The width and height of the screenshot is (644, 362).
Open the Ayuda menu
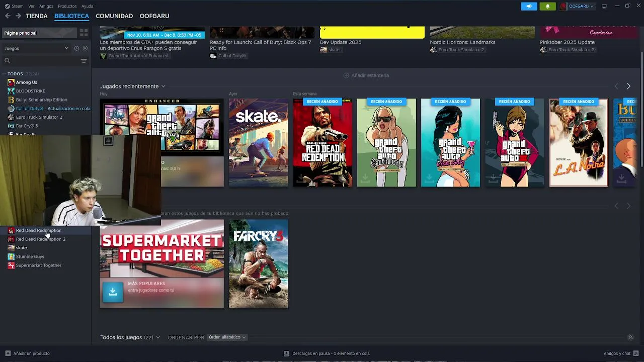87,6
